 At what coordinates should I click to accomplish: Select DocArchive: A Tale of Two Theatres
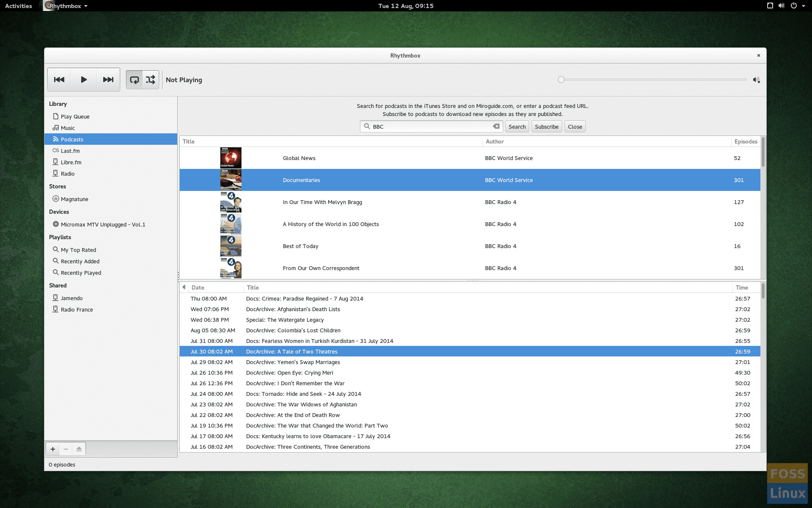(470, 351)
